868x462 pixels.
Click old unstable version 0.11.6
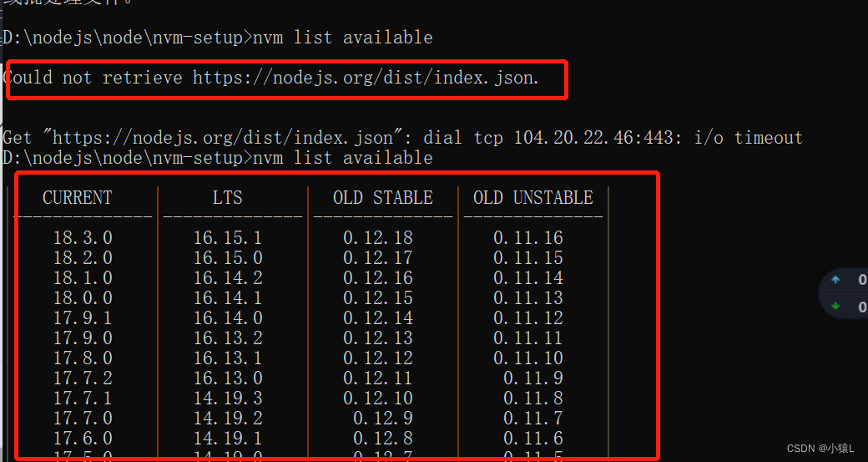pyautogui.click(x=533, y=438)
